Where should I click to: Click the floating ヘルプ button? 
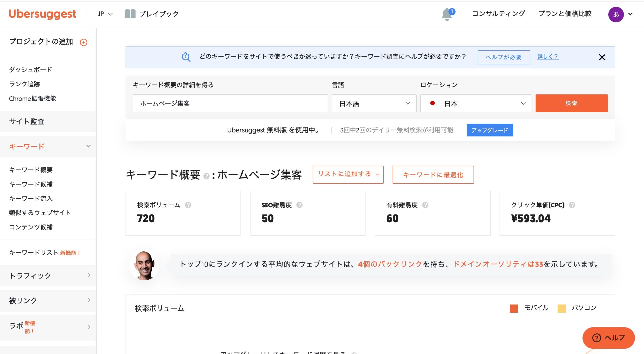(608, 338)
